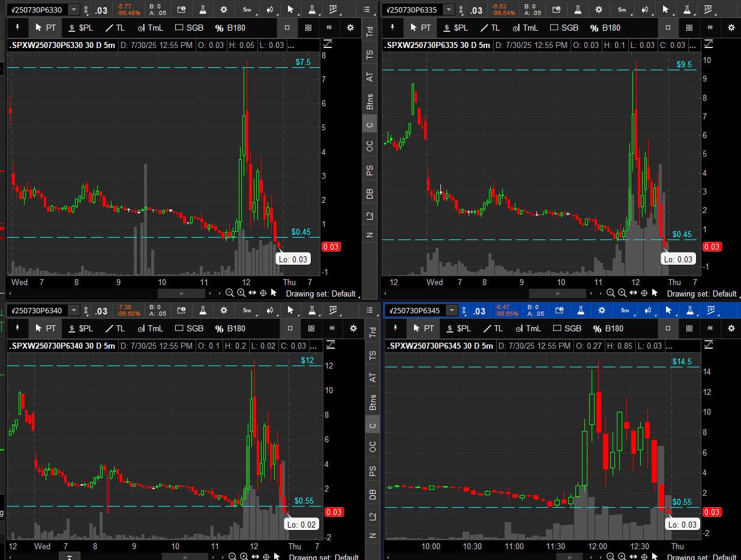This screenshot has height=560, width=741.
Task: Click the Btns sidebar button in upper panel
Action: pyautogui.click(x=370, y=101)
